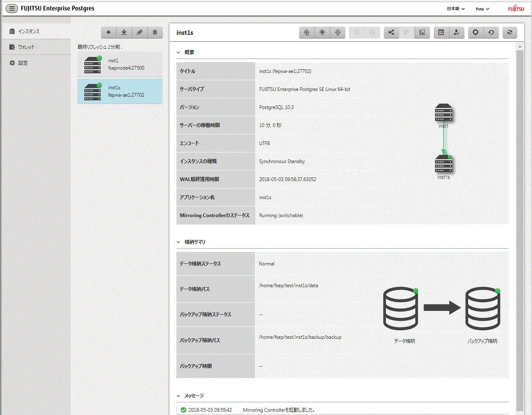Click the 'バックアップ格納ステータス' label
Screen dimensions: 532x415
pos(205,315)
